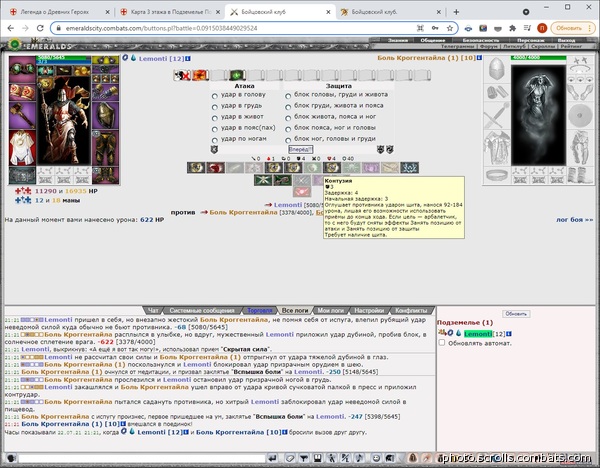
Task: Open the 'Знания' top menu
Action: pos(398,40)
